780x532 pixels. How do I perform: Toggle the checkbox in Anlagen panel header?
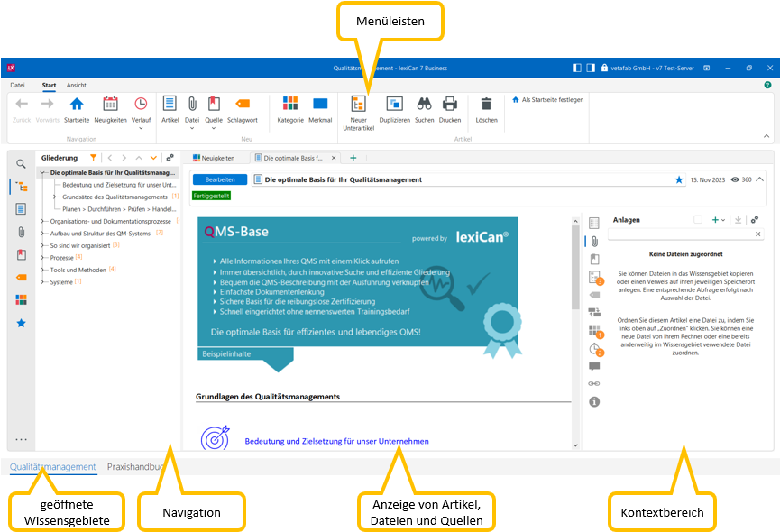[x=698, y=219]
